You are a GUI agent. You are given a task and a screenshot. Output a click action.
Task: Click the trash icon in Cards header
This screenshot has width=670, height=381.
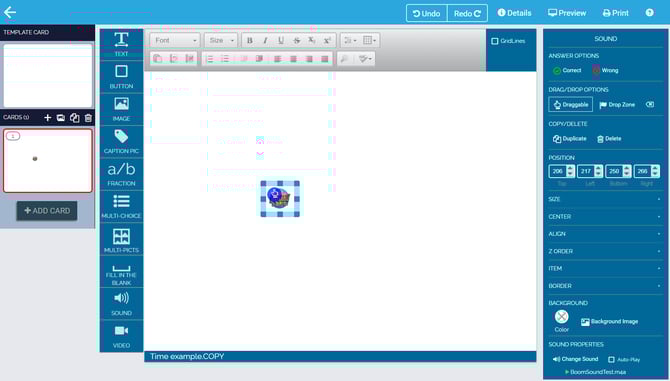click(x=88, y=117)
